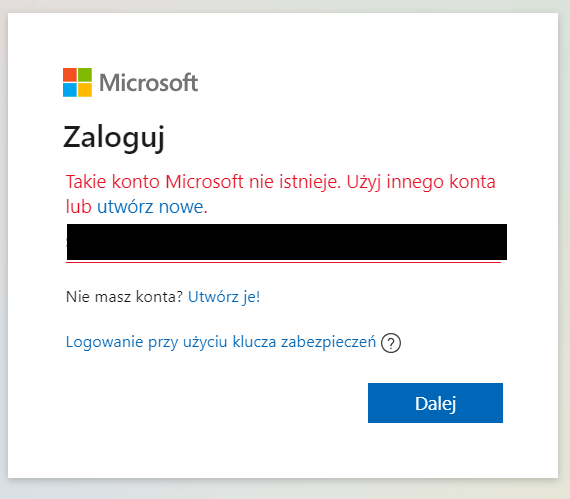Click the word 'zabezpieczeń' in security key link
This screenshot has height=499, width=570.
pos(328,342)
